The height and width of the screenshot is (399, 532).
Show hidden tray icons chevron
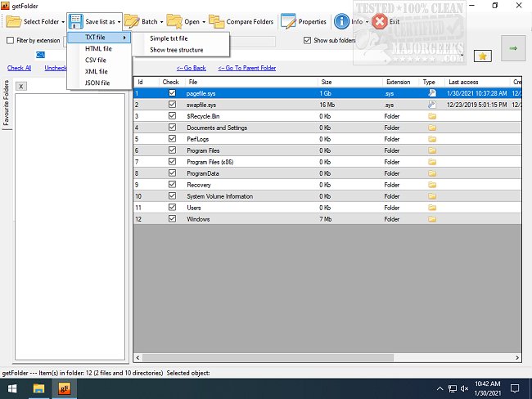point(440,388)
